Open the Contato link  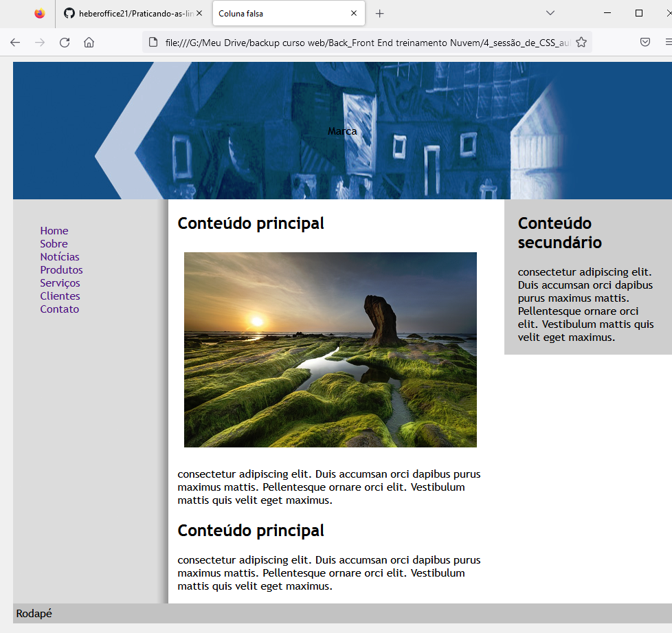click(x=59, y=309)
